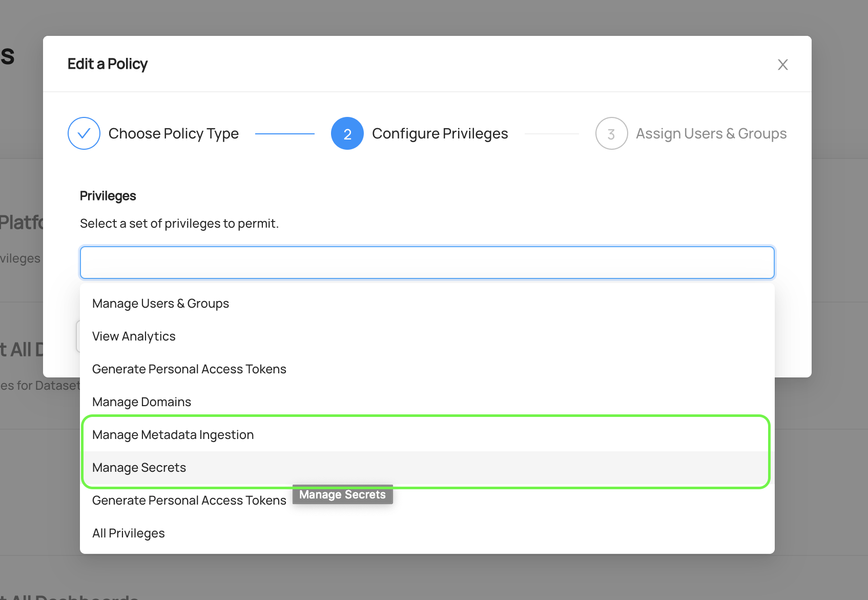This screenshot has height=600, width=868.
Task: Go back to Choose Policy Type step
Action: click(x=173, y=133)
